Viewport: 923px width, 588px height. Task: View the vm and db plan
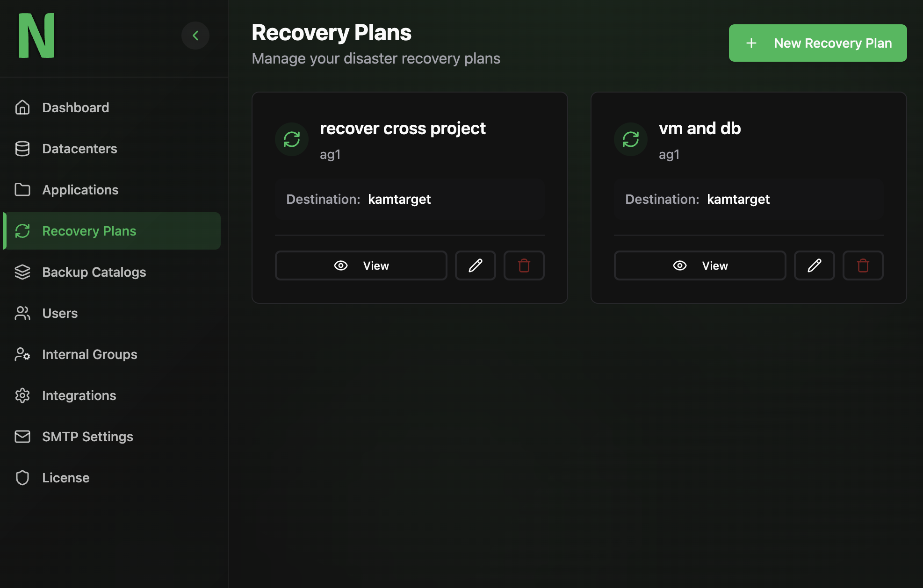pyautogui.click(x=700, y=265)
